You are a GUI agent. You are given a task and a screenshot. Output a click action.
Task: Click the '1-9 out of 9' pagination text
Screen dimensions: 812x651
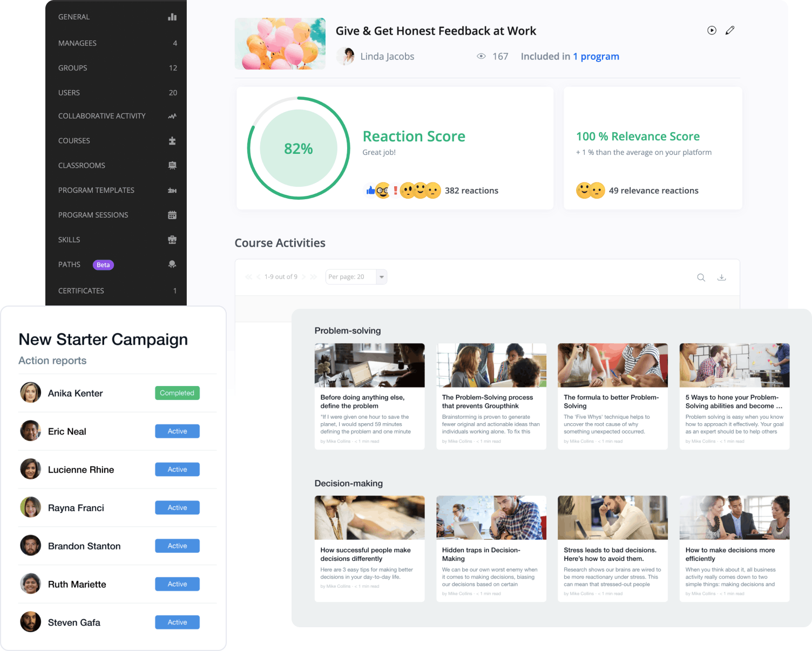pyautogui.click(x=281, y=277)
